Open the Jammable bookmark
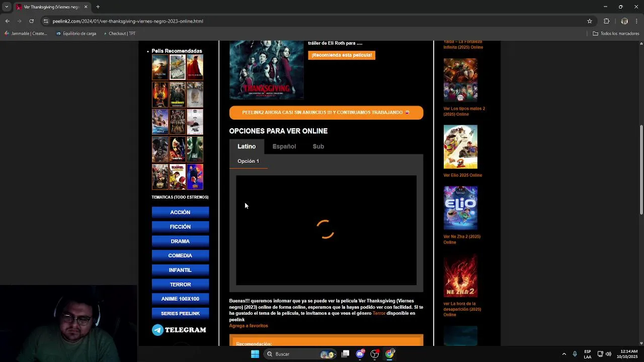644x362 pixels. coord(26,34)
